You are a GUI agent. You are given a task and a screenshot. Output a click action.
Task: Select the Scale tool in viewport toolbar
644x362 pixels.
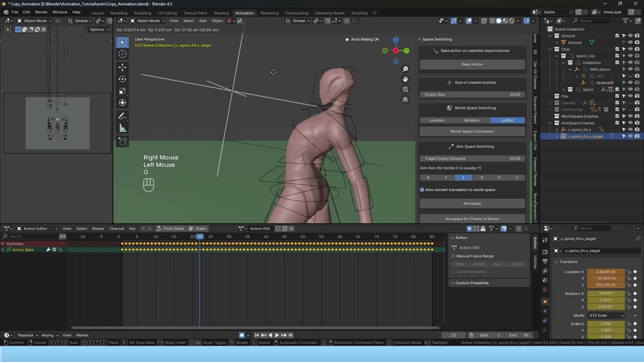(x=122, y=91)
